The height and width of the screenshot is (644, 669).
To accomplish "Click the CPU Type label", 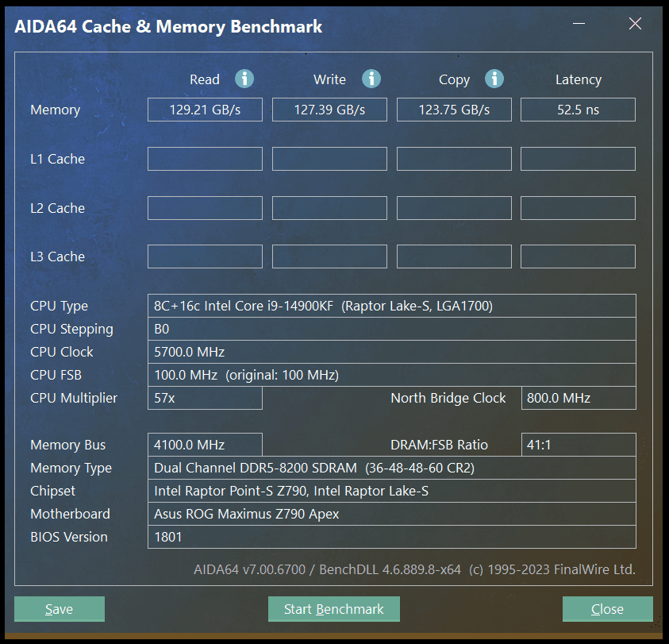I will click(59, 307).
